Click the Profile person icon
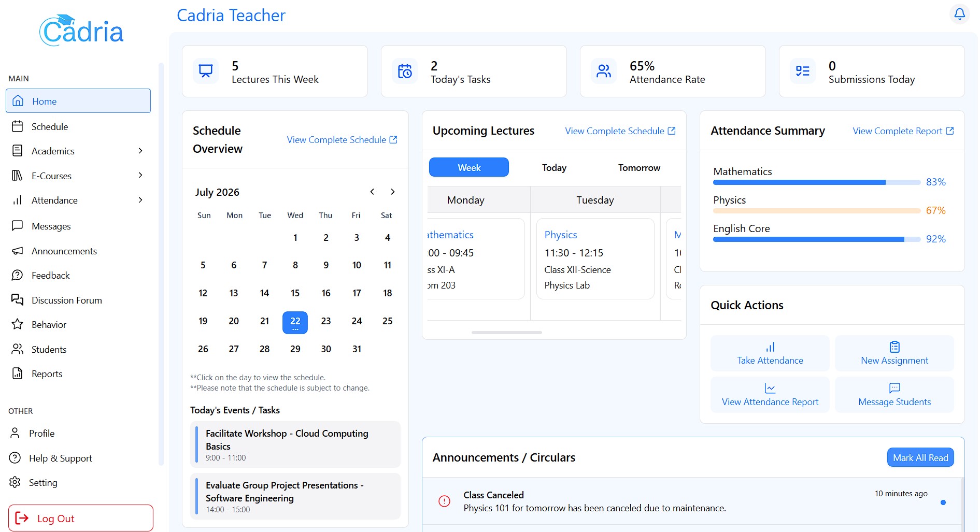Screen dimensions: 980x532 (15, 433)
